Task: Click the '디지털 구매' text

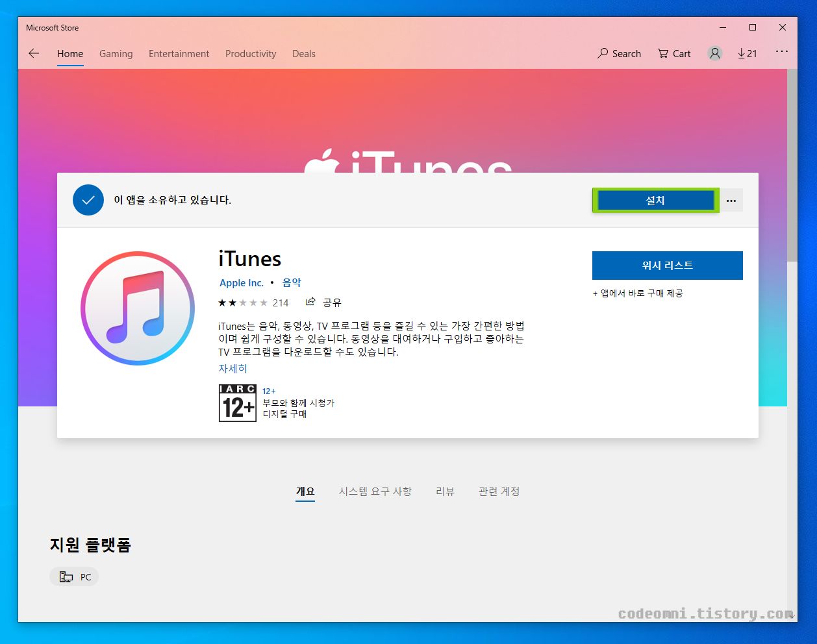Action: (x=284, y=414)
